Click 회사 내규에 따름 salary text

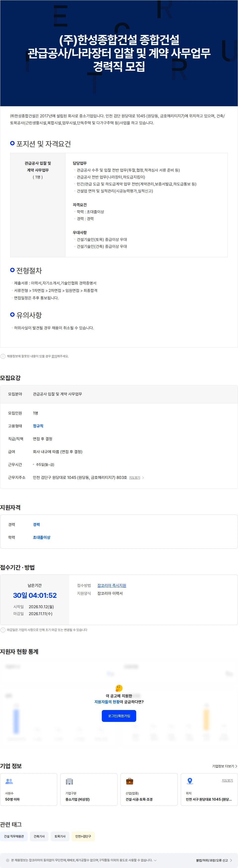(x=58, y=451)
